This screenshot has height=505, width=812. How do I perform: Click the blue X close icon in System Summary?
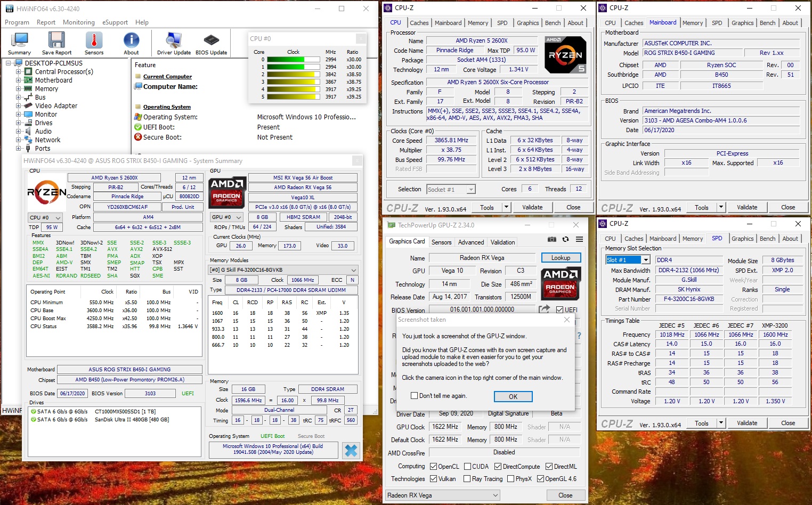tap(351, 450)
